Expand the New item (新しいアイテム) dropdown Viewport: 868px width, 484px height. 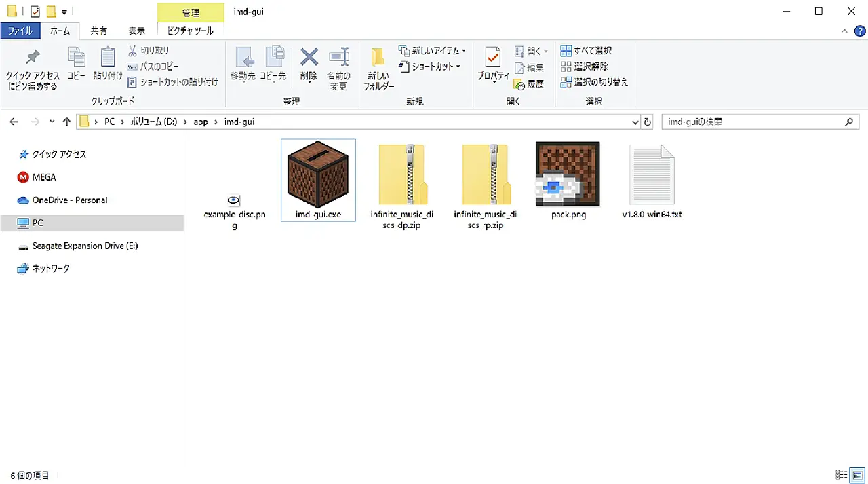tap(464, 51)
